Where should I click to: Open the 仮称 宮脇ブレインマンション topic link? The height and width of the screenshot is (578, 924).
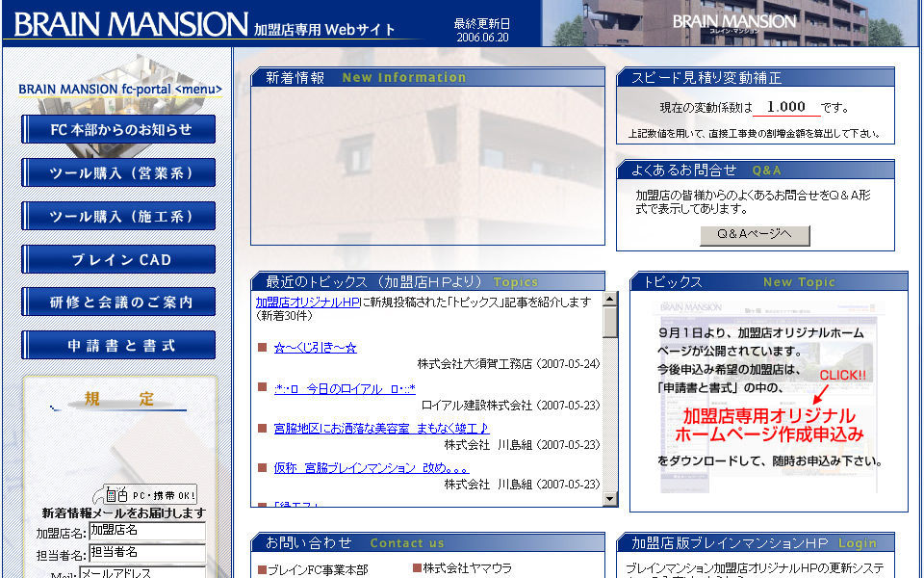point(372,468)
